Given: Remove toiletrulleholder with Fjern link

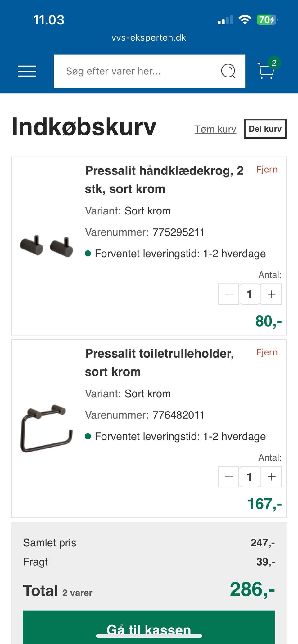Looking at the screenshot, I should point(267,352).
